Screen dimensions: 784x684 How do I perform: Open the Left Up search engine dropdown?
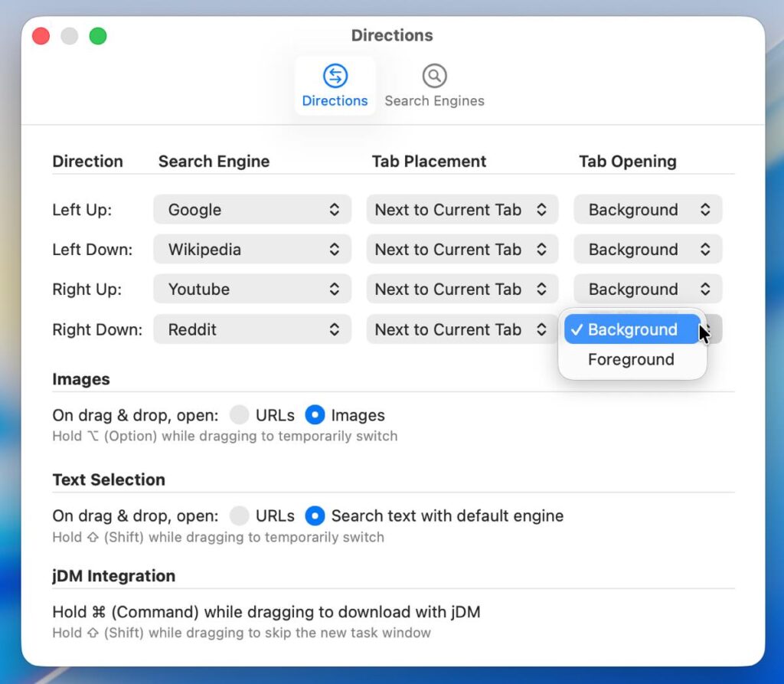click(252, 210)
